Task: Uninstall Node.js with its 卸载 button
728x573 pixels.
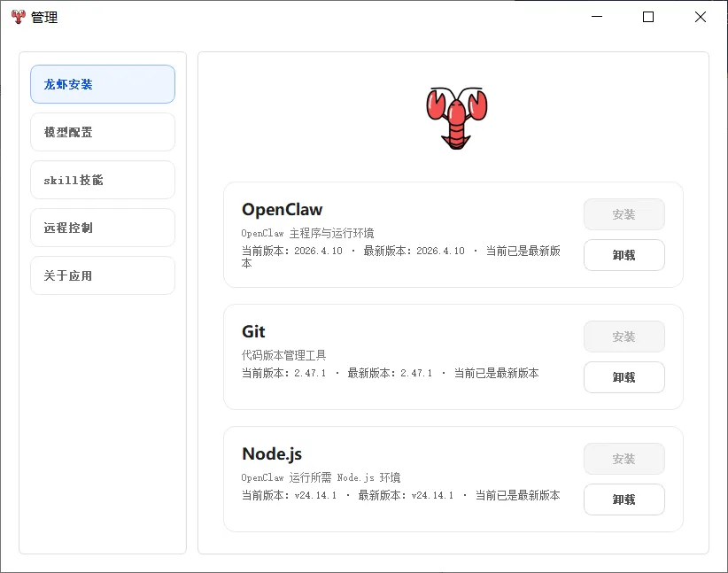Action: [x=624, y=499]
